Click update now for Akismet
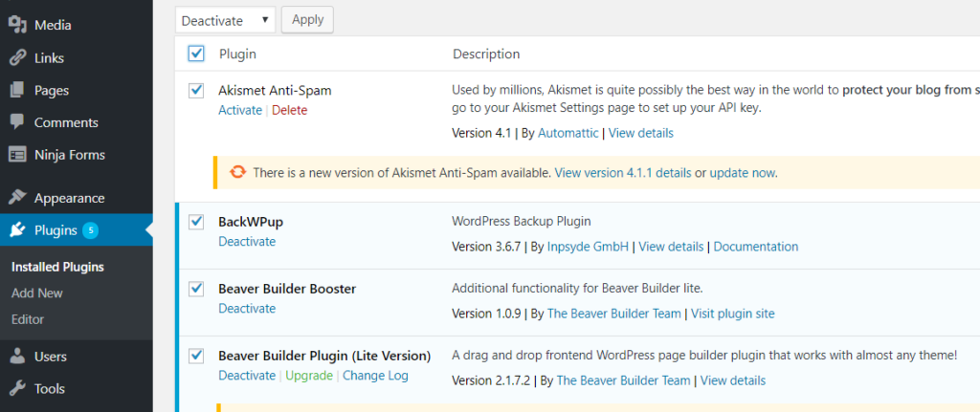This screenshot has height=412, width=980. click(x=744, y=173)
